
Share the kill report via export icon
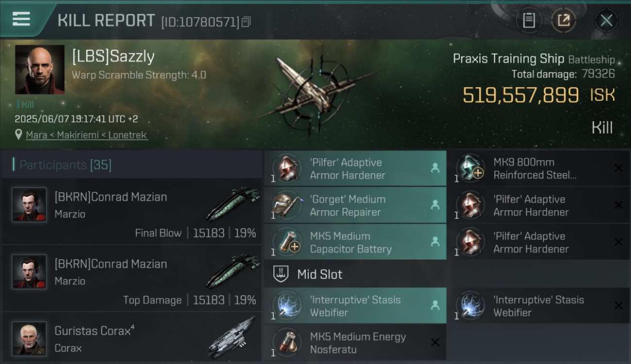[x=564, y=20]
